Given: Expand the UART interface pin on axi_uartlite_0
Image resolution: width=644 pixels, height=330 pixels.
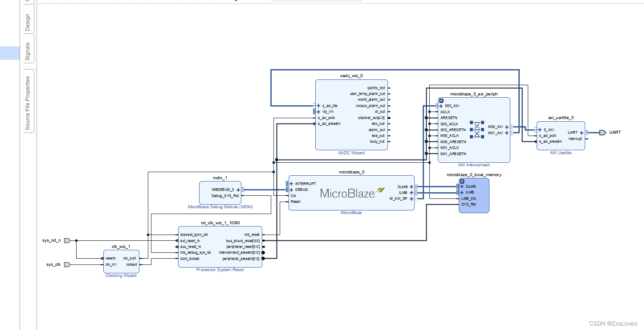Looking at the screenshot, I should (582, 132).
